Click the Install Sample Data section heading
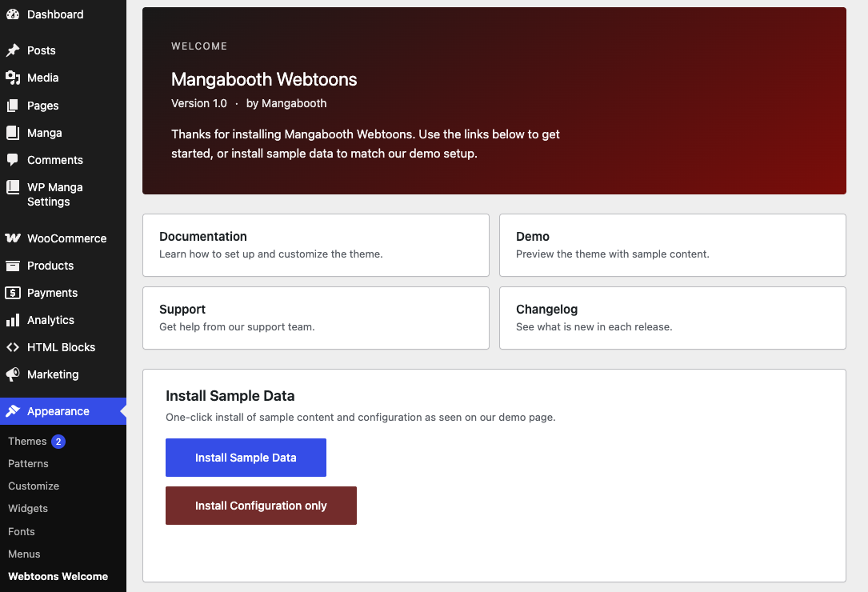 pos(230,396)
